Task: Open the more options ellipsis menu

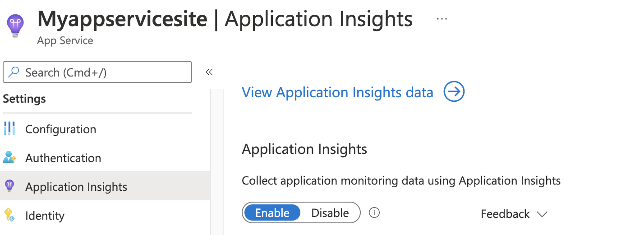Action: (x=442, y=19)
